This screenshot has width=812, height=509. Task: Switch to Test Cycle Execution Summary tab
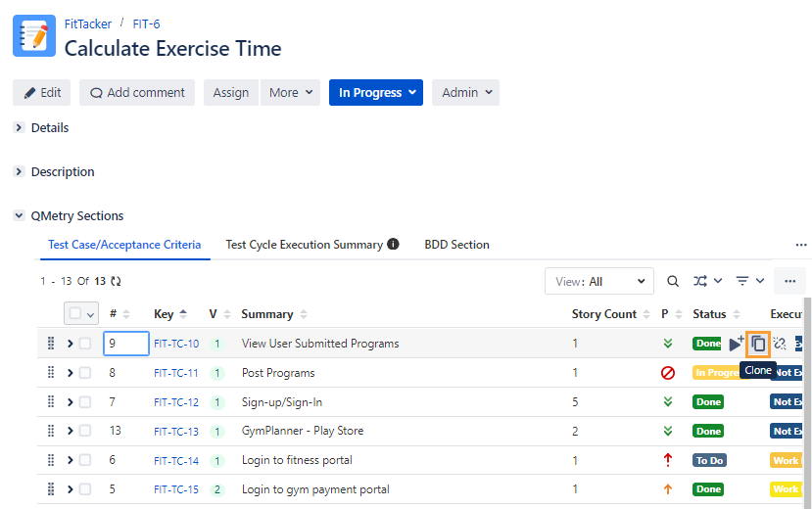coord(304,245)
